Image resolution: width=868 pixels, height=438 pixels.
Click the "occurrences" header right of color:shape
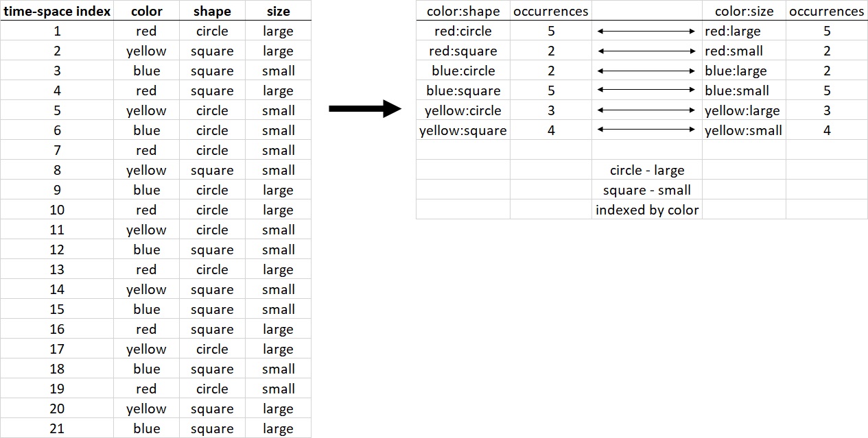(x=550, y=11)
